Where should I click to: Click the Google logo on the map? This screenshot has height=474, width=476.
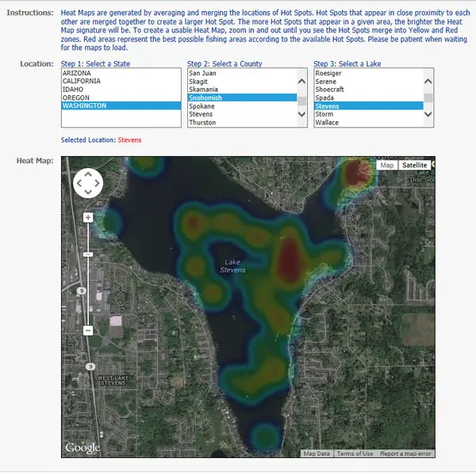pos(83,448)
